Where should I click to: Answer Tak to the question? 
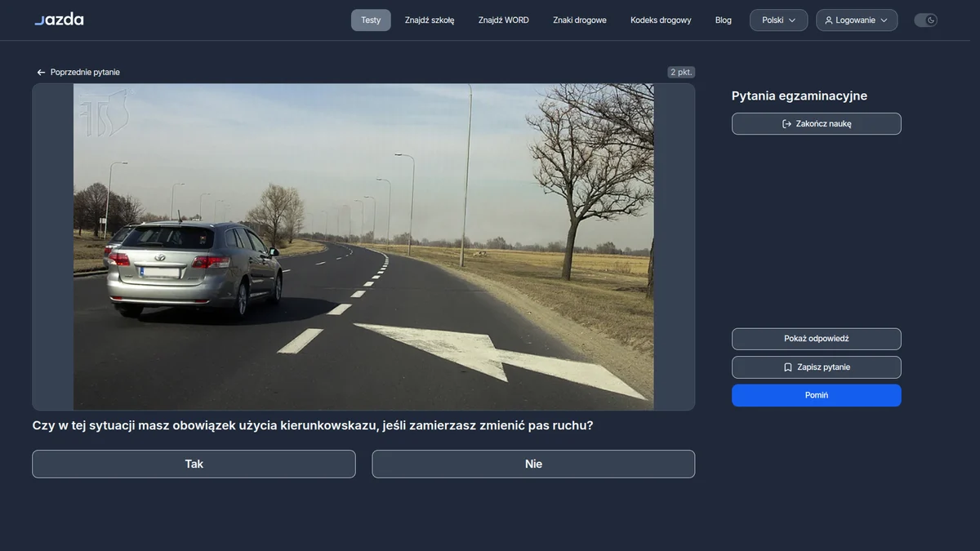pyautogui.click(x=194, y=464)
